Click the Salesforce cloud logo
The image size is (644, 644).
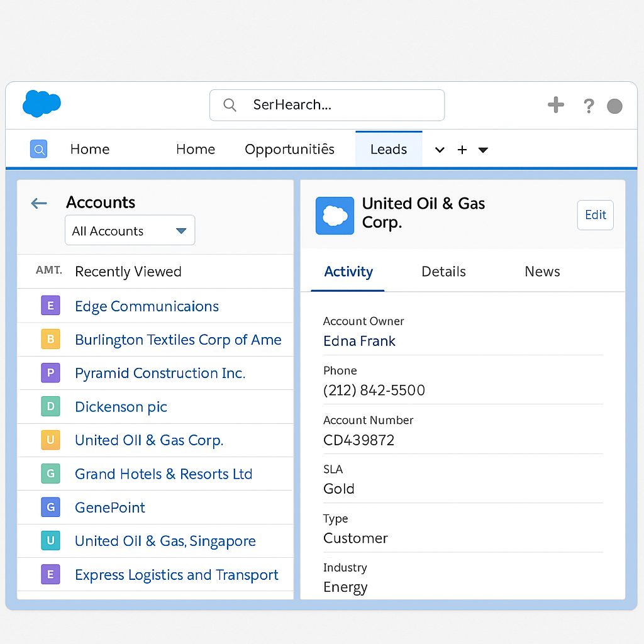click(x=42, y=104)
